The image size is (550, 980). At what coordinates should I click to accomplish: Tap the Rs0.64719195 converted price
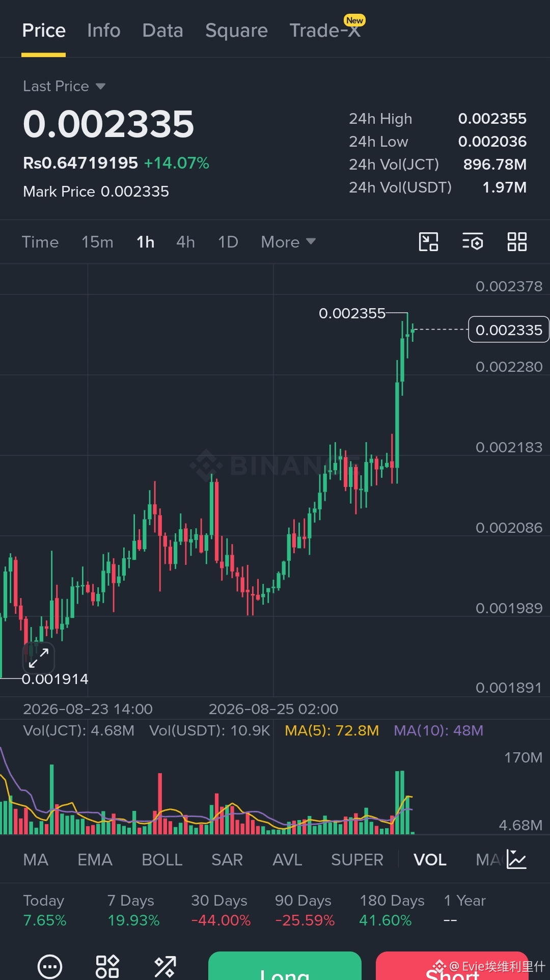click(x=80, y=163)
